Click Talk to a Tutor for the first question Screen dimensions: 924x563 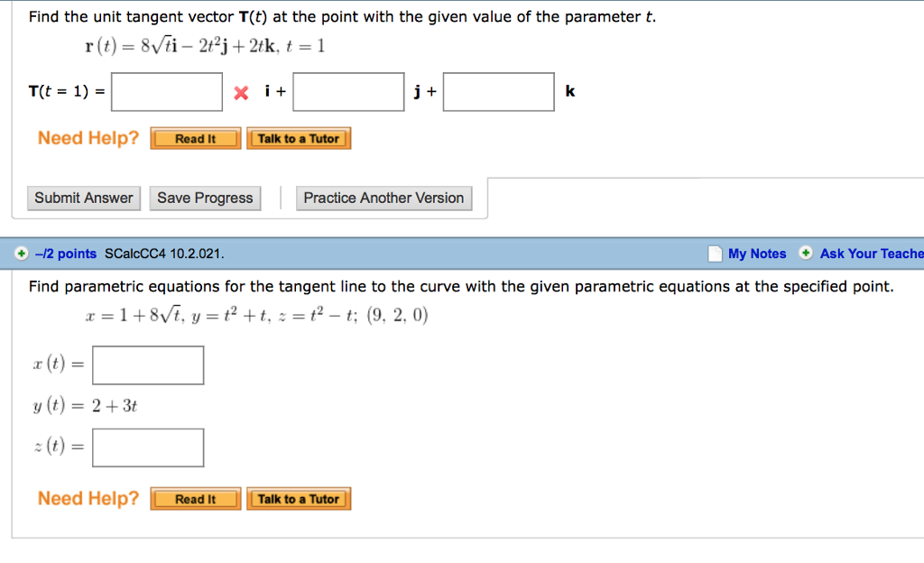click(x=299, y=138)
